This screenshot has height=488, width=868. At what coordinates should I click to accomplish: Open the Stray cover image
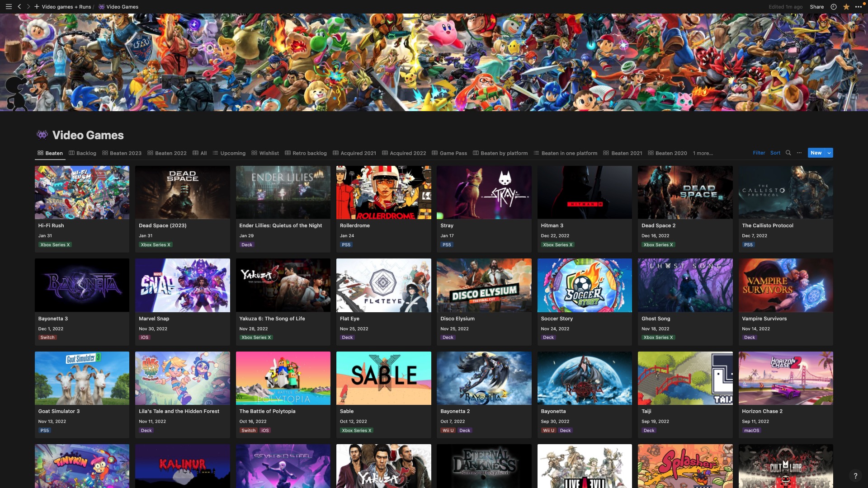point(484,192)
